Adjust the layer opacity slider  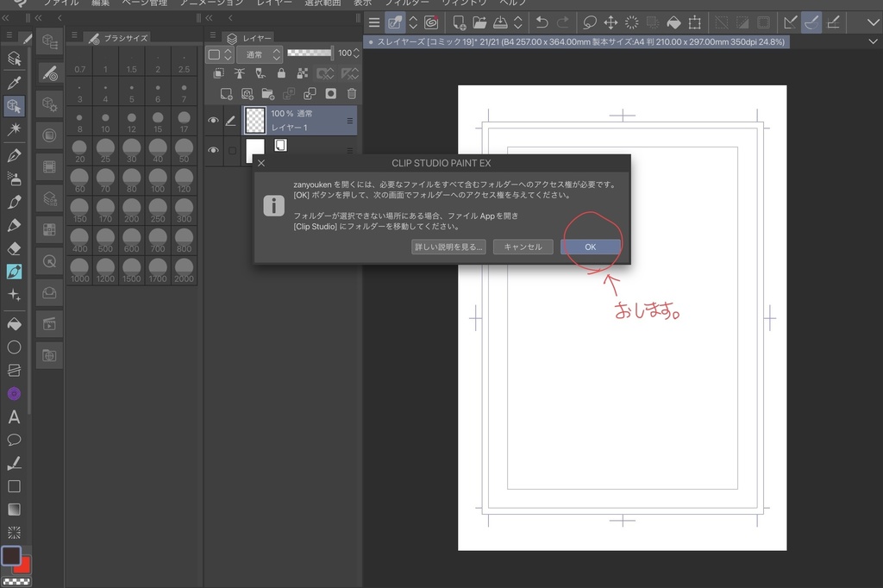point(310,53)
